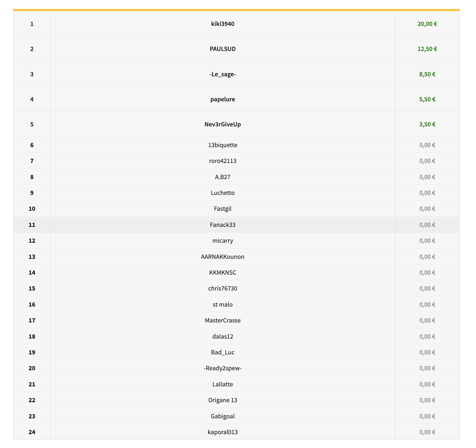Image resolution: width=476 pixels, height=448 pixels.
Task: Click player MasterCrasse
Action: (222, 320)
